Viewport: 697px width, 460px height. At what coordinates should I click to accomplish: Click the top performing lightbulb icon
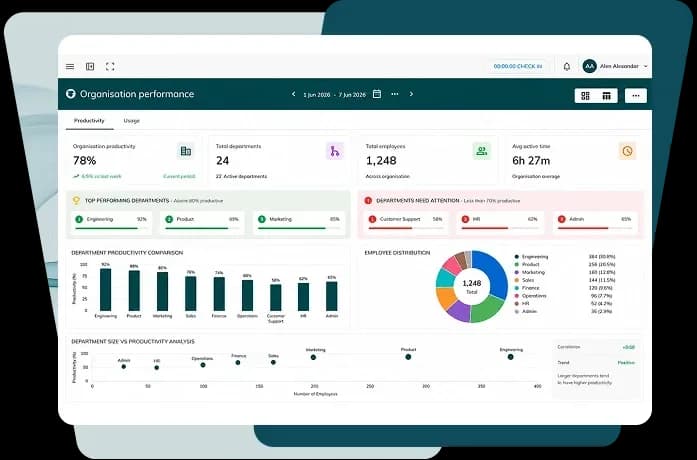tap(76, 200)
